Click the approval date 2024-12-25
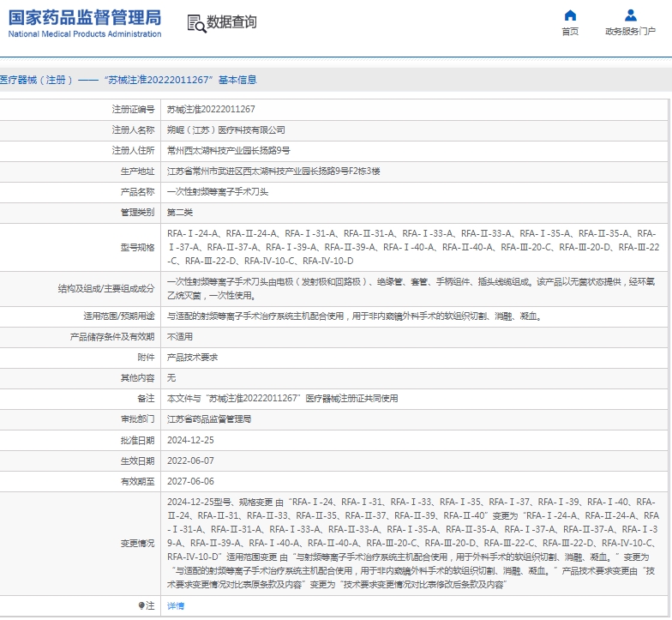 coord(190,441)
